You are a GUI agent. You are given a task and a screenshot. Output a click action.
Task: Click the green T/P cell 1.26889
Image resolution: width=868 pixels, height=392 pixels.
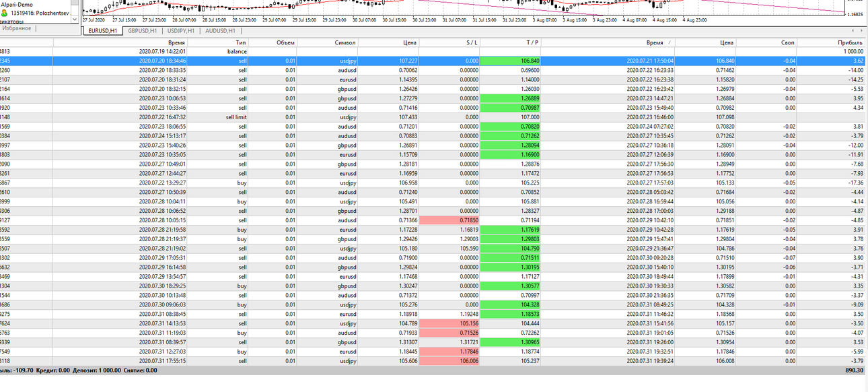pyautogui.click(x=511, y=98)
